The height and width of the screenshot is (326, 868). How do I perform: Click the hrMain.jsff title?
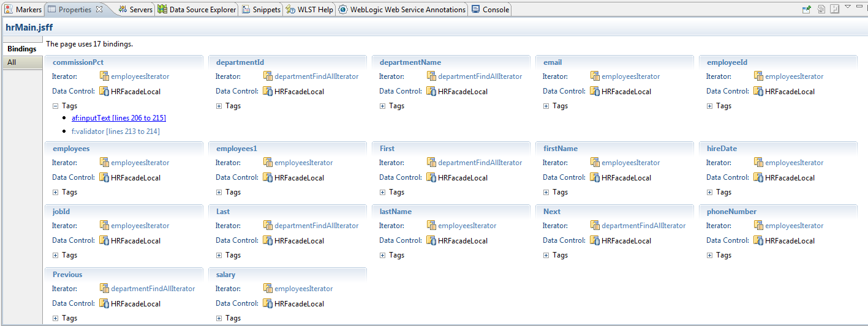click(x=29, y=28)
